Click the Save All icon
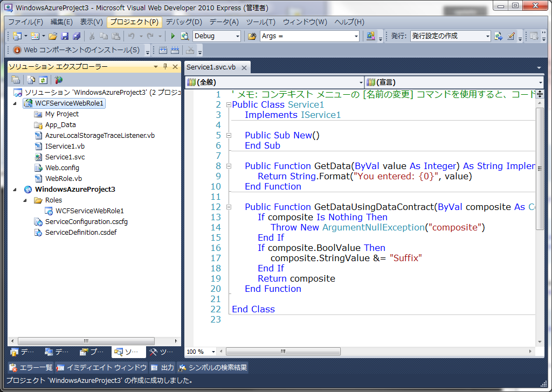The width and height of the screenshot is (552, 392). (77, 36)
